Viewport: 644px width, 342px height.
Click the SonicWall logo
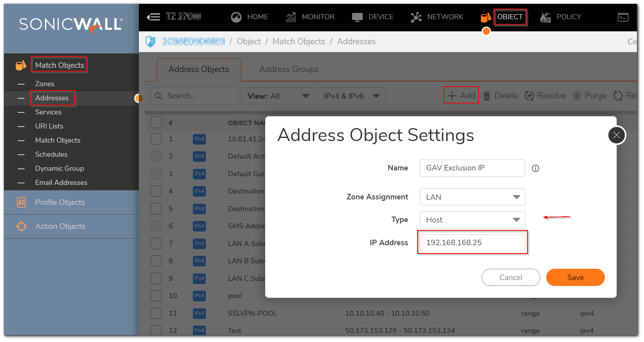[71, 25]
